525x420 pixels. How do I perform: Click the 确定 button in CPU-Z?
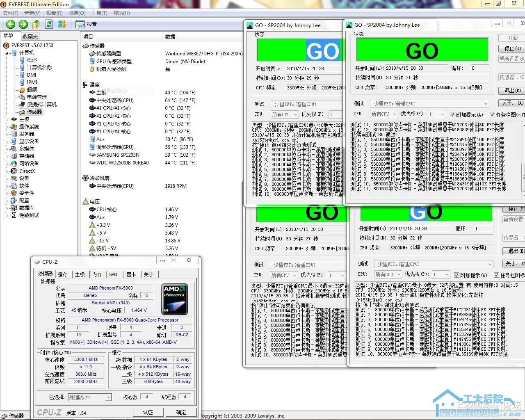(x=181, y=412)
